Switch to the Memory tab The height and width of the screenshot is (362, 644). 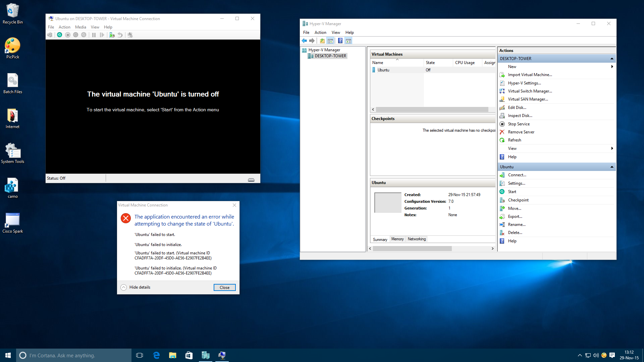point(397,239)
